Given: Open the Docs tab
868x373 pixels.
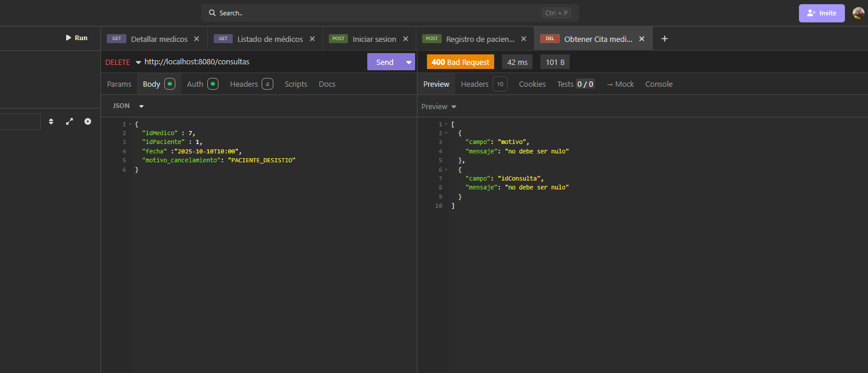Looking at the screenshot, I should pos(327,84).
